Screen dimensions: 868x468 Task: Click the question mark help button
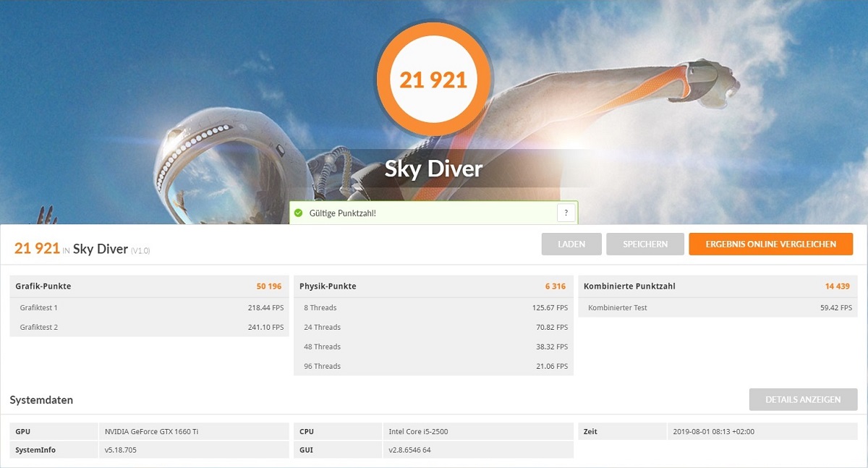click(566, 213)
